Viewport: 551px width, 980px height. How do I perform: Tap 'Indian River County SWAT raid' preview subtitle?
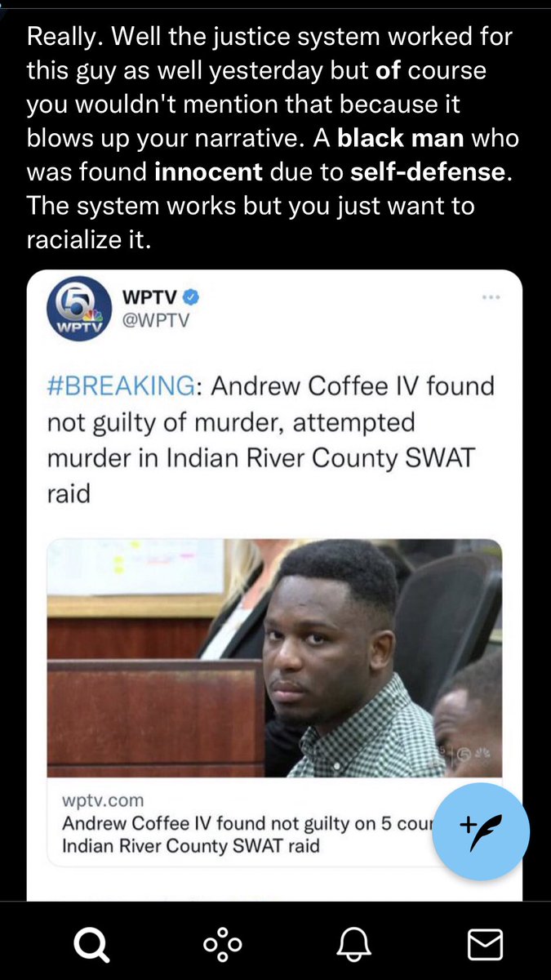pyautogui.click(x=190, y=846)
